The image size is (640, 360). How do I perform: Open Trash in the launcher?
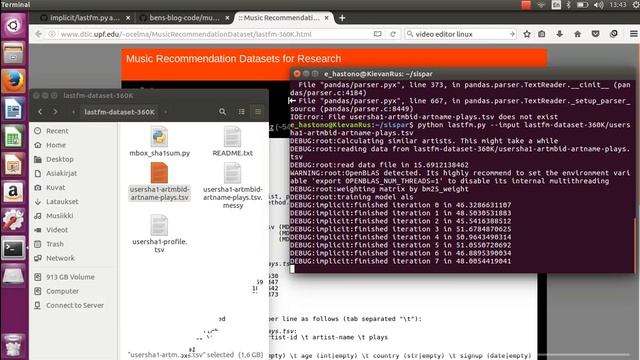pyautogui.click(x=13, y=345)
